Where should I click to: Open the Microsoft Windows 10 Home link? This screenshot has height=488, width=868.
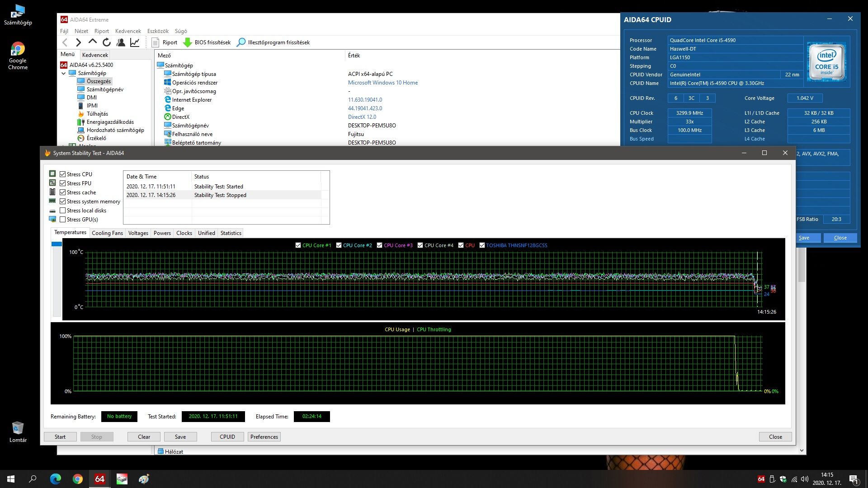click(x=382, y=83)
